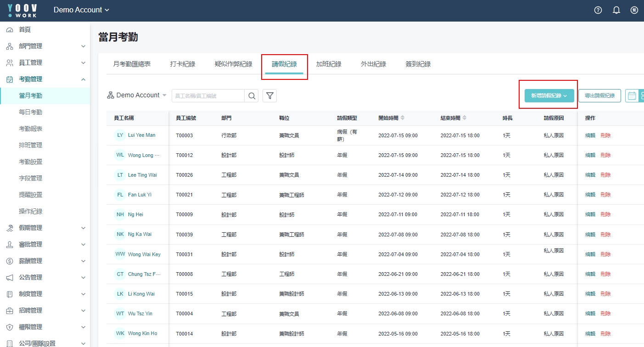This screenshot has height=347, width=644.
Task: Switch to the 打卡紀錄 tab
Action: (183, 64)
